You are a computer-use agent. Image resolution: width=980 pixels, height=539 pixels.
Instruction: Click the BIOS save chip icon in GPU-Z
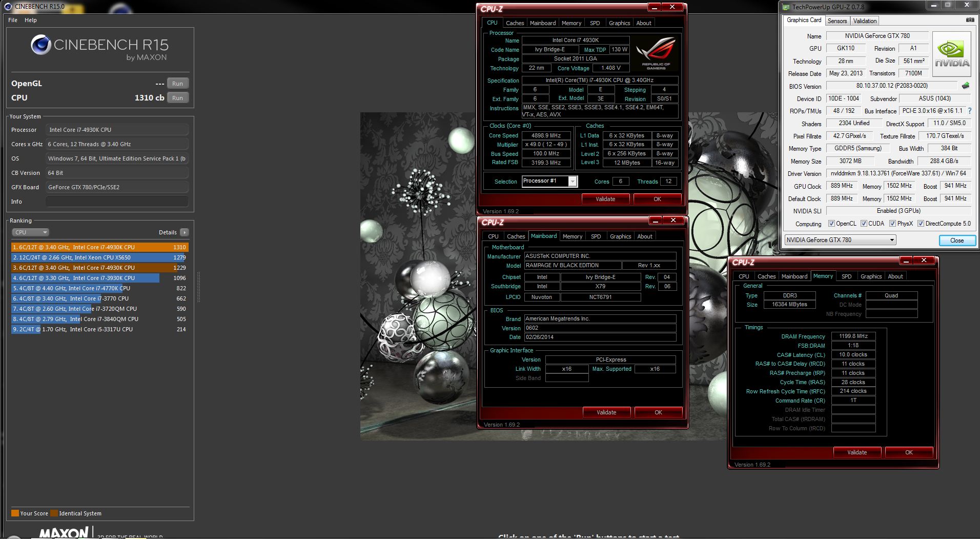[x=966, y=86]
